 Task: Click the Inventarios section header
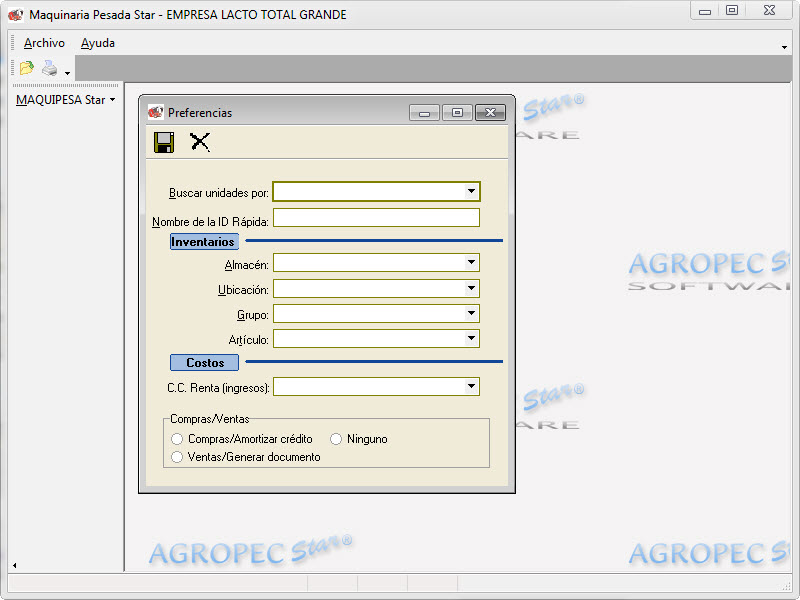[x=204, y=242]
